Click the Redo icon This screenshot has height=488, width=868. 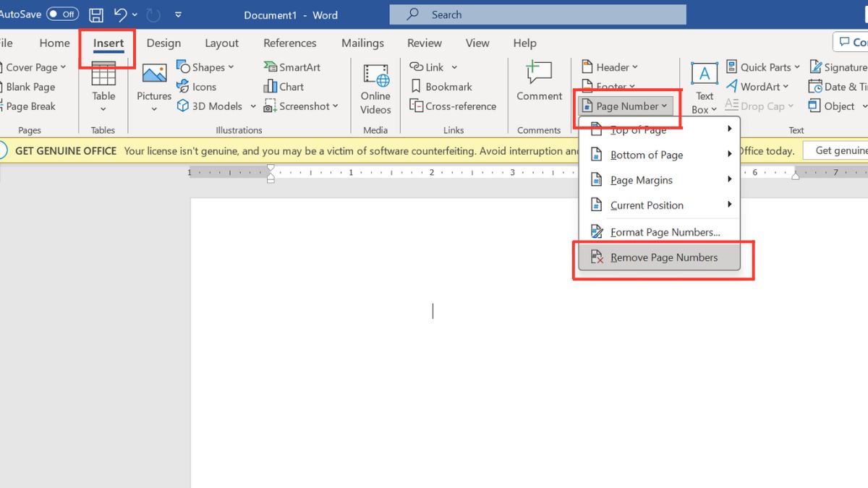click(x=153, y=14)
